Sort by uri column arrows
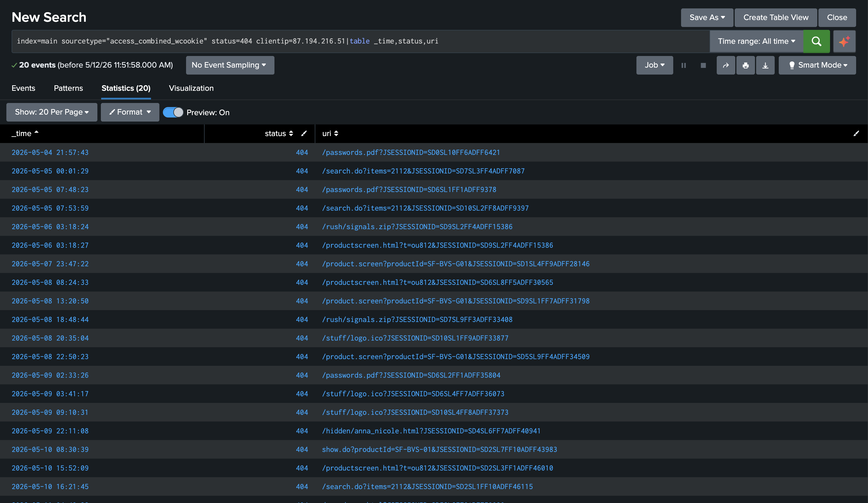Screen dimensions: 868x503 click(336, 133)
